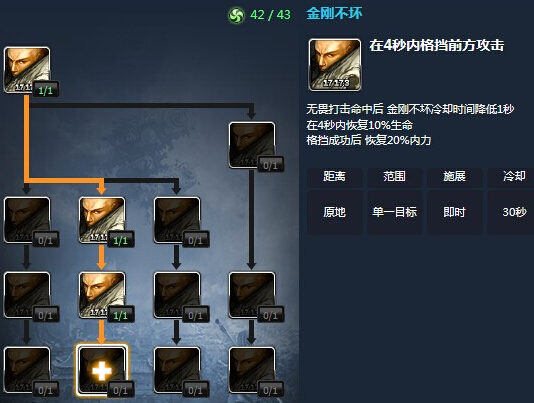Click the large skill portrait in detail panel
The image size is (534, 403).
point(335,64)
